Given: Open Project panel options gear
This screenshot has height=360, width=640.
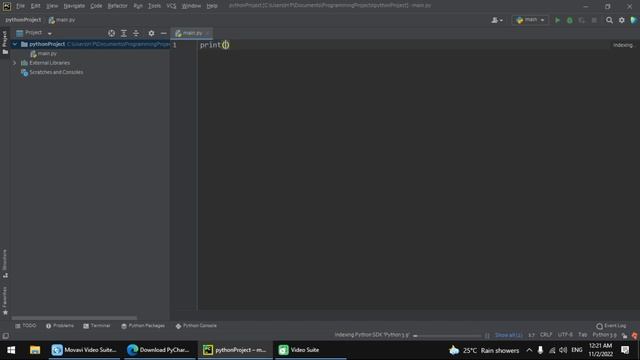Looking at the screenshot, I should coord(151,33).
